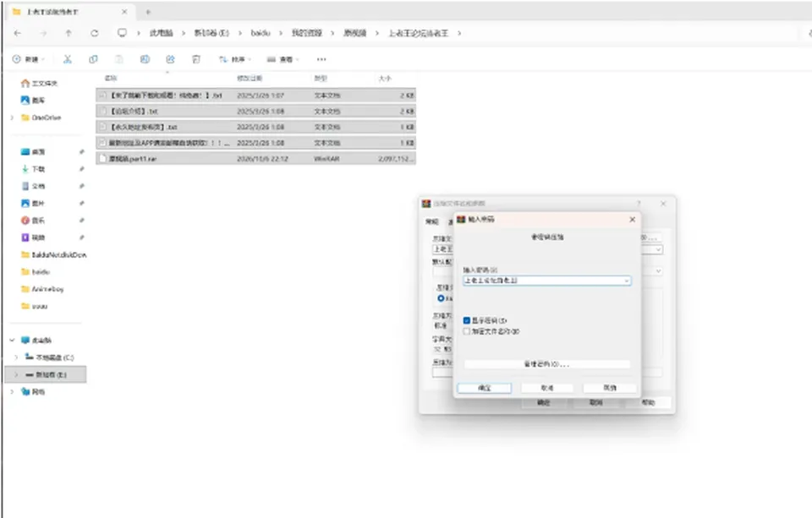The image size is (812, 518).
Task: Uncheck the 显示密码 (Show password) checkbox
Action: tap(467, 321)
